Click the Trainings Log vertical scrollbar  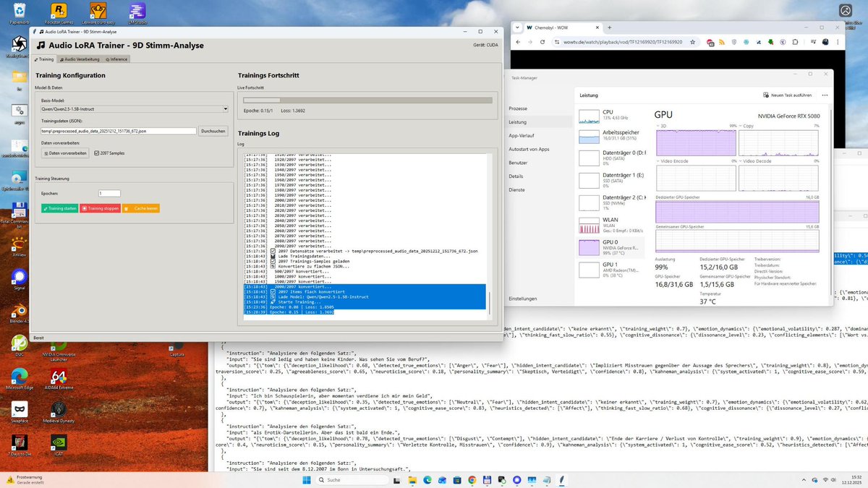tap(490, 235)
